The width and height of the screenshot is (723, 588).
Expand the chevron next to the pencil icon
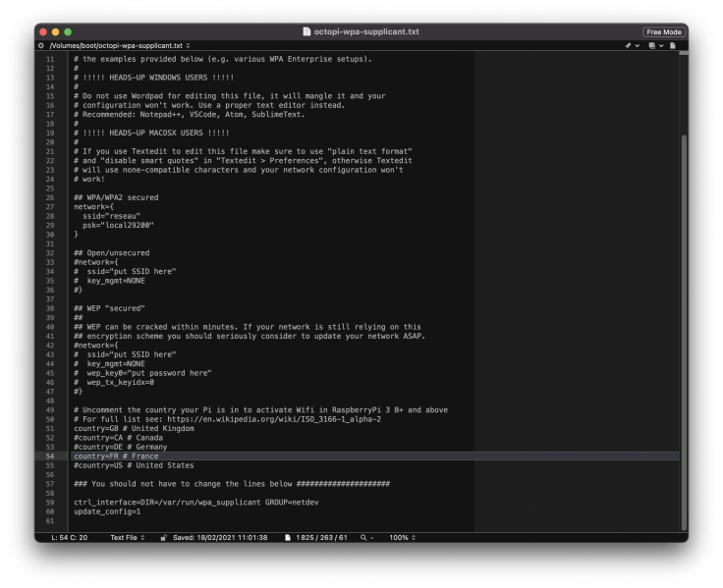point(638,45)
